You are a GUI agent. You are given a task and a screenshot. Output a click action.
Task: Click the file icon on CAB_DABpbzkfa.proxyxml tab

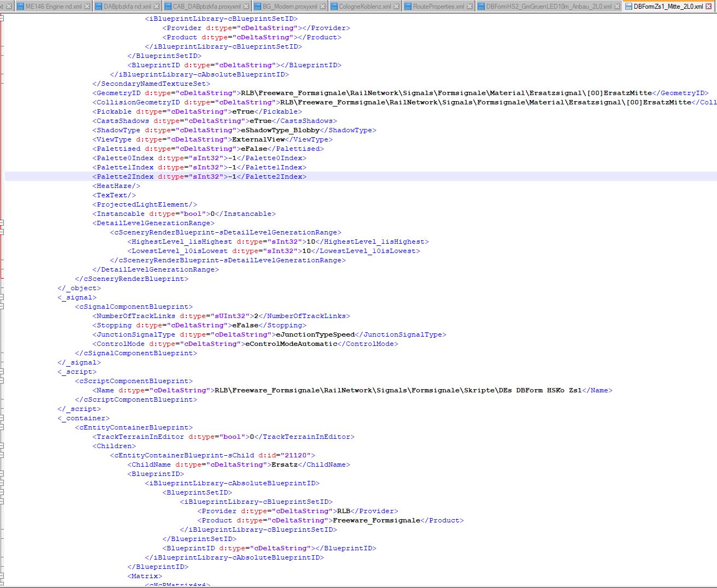point(168,7)
